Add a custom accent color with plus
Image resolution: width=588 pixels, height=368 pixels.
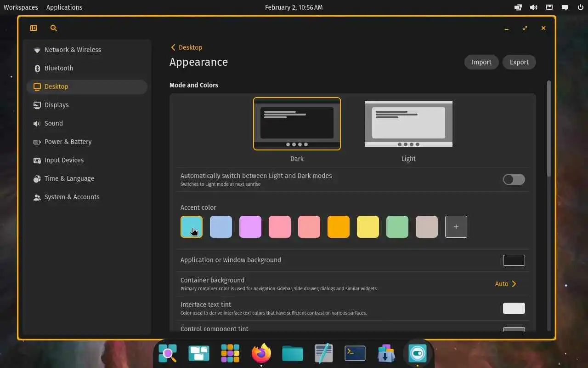pos(456,227)
